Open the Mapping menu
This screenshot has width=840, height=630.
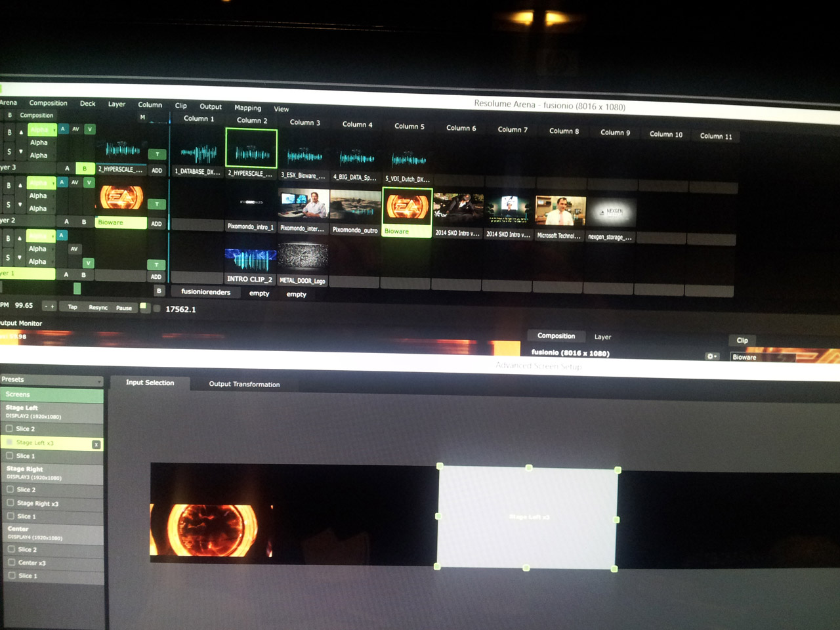247,108
